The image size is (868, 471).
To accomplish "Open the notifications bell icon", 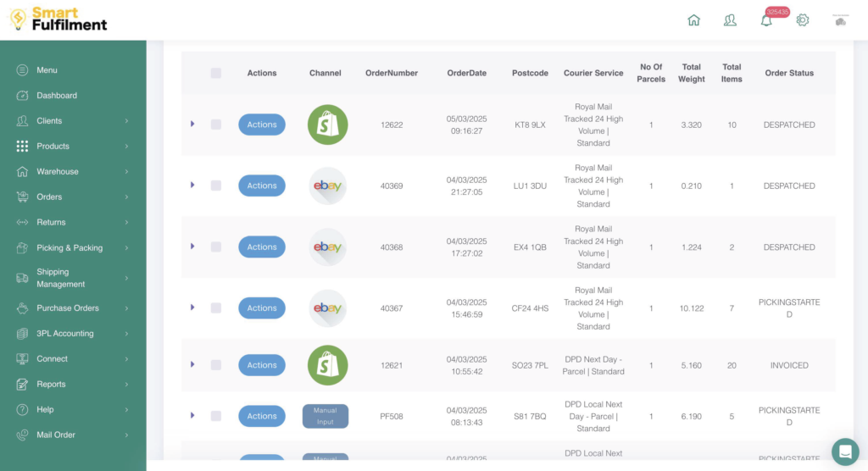I will click(x=766, y=21).
